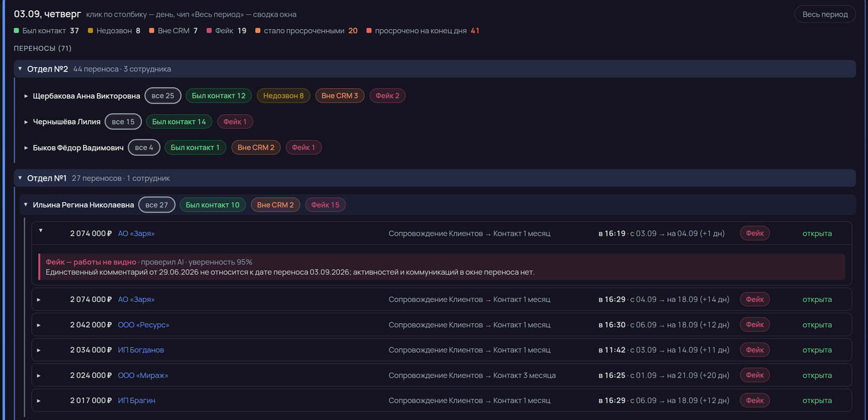Click открыта status on ИП Брагин row
This screenshot has width=868, height=420.
click(817, 400)
